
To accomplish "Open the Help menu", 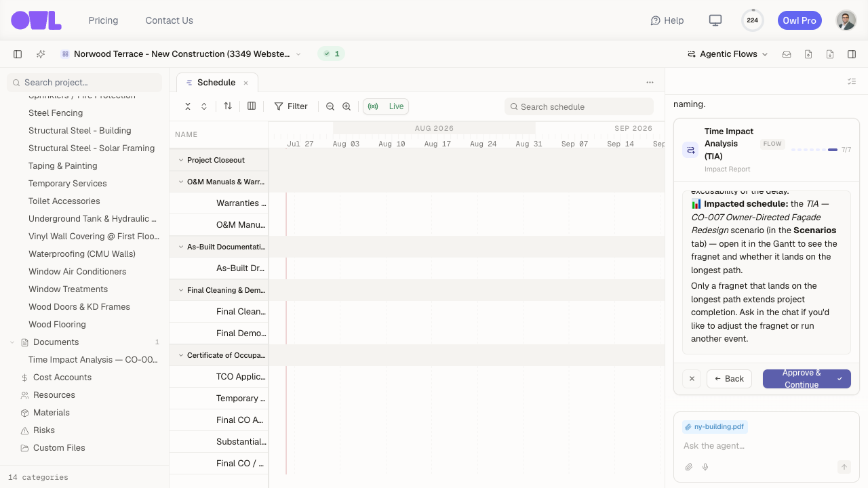I will pos(667,20).
